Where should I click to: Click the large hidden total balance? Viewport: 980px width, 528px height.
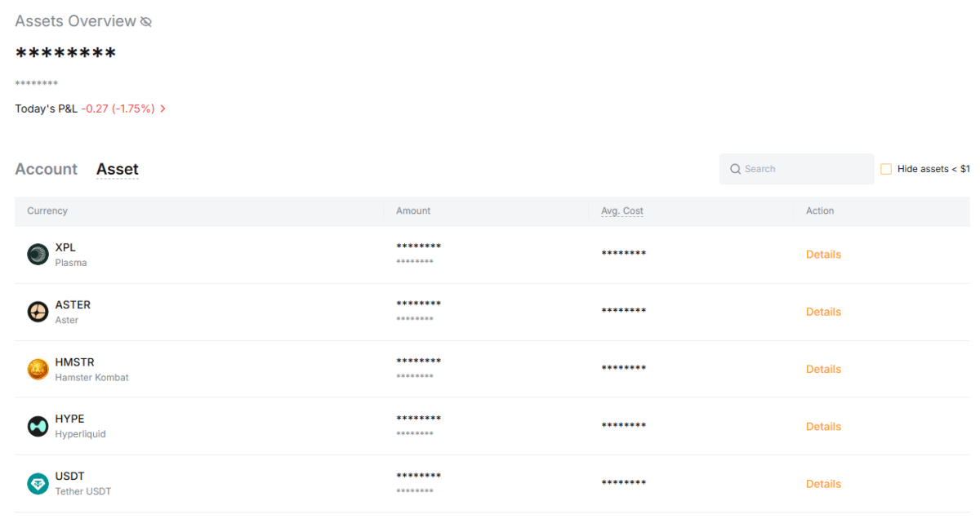click(66, 54)
